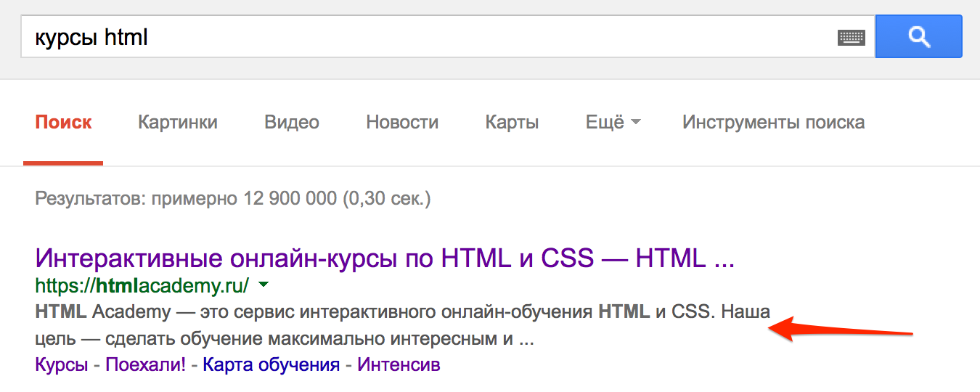
Task: Click the blue magnifier search button
Action: pyautogui.click(x=919, y=36)
